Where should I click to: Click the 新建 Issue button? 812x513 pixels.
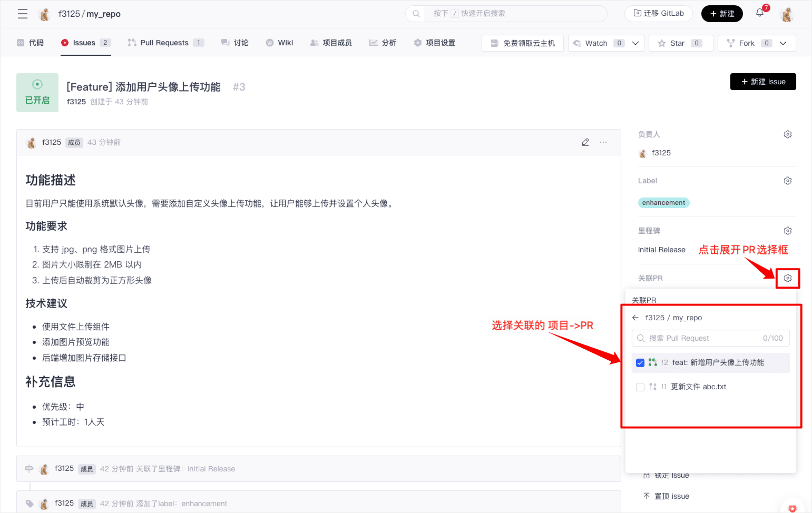[762, 82]
